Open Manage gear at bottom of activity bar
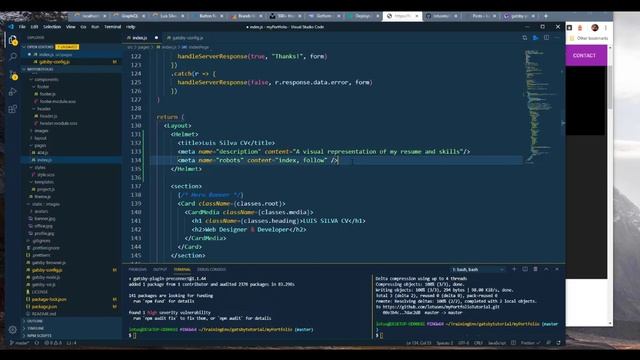 click(13, 329)
